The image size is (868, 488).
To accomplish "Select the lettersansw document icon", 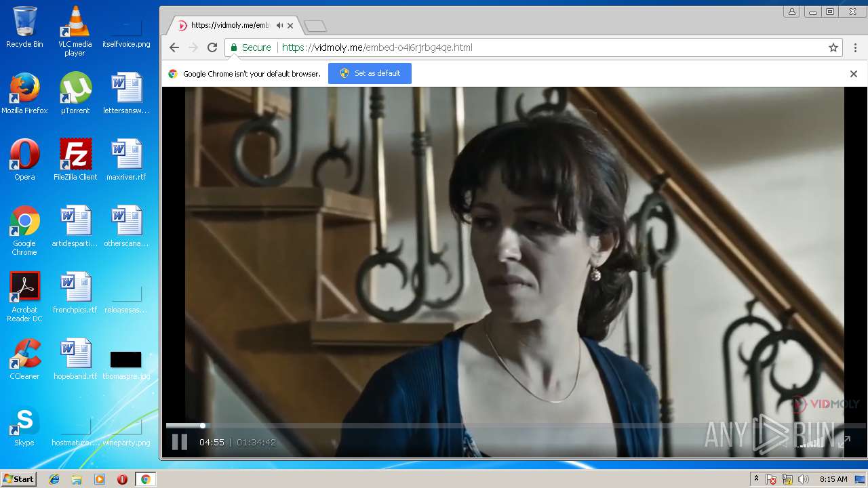I will (126, 94).
